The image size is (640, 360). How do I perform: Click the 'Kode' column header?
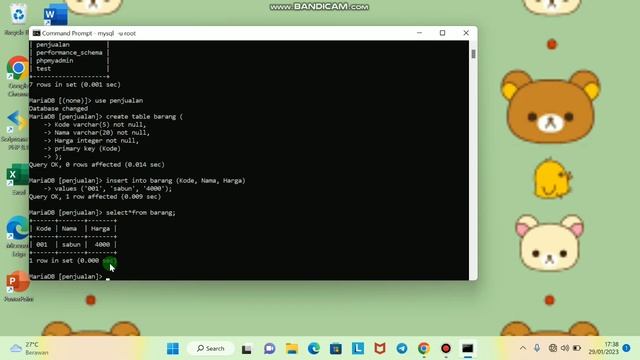[44, 229]
